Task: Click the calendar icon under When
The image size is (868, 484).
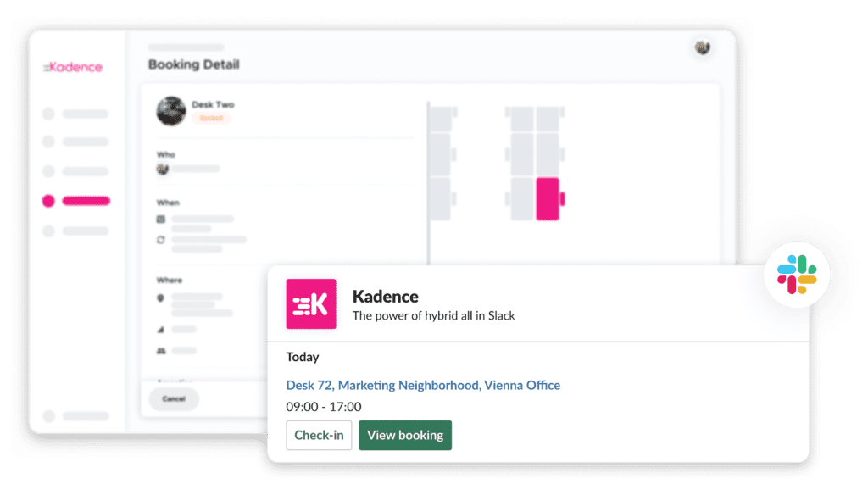Action: tap(160, 220)
